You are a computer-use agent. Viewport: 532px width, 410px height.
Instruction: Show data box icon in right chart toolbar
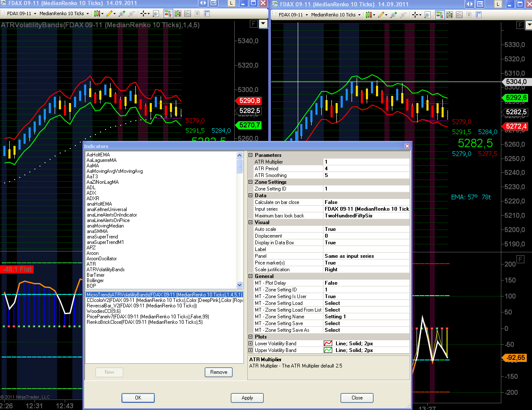(x=427, y=15)
